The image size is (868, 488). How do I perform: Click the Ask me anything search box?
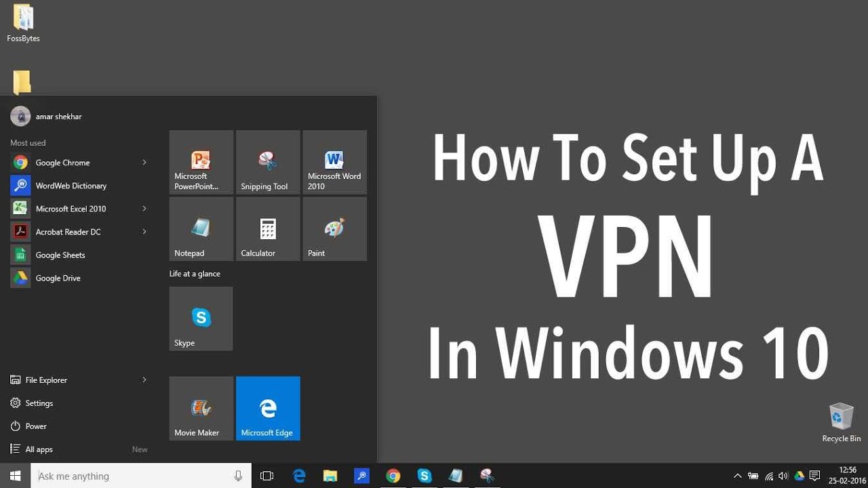[141, 476]
